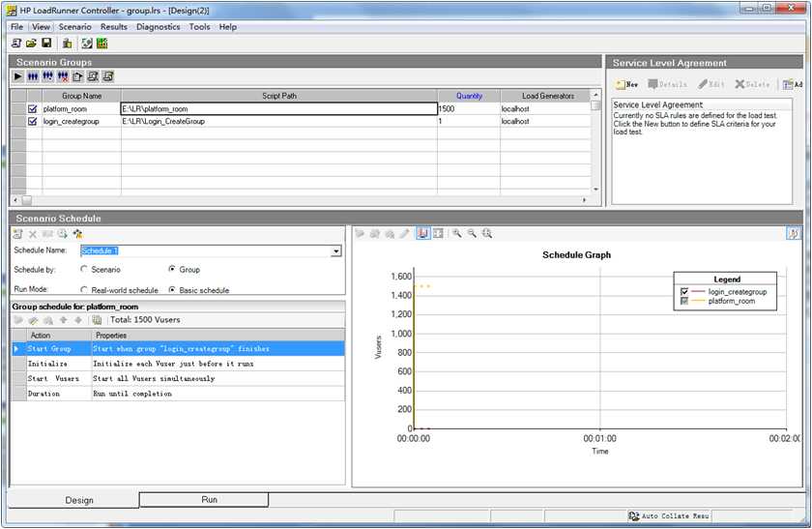This screenshot has height=529, width=812.
Task: Click the Run-Time Settings icon in Scenario Groups
Action: [x=77, y=76]
